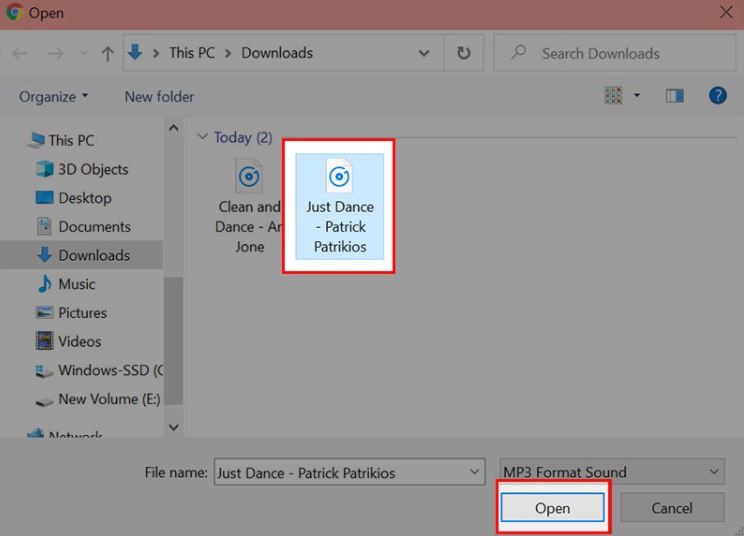The width and height of the screenshot is (744, 536).
Task: Click the Forward navigation arrow
Action: pos(56,53)
